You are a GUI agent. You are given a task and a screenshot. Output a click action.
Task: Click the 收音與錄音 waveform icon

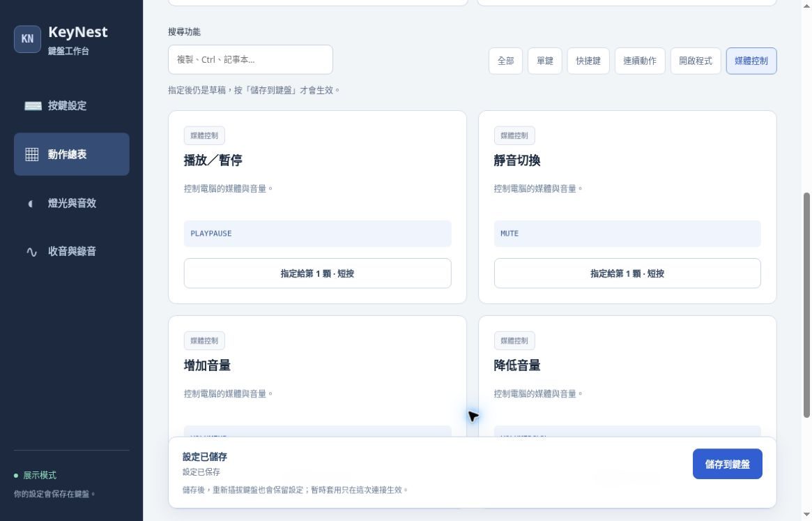(x=31, y=251)
